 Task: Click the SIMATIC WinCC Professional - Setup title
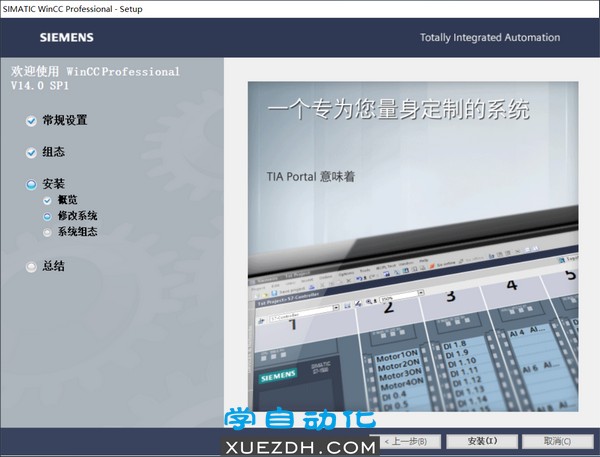[73, 9]
